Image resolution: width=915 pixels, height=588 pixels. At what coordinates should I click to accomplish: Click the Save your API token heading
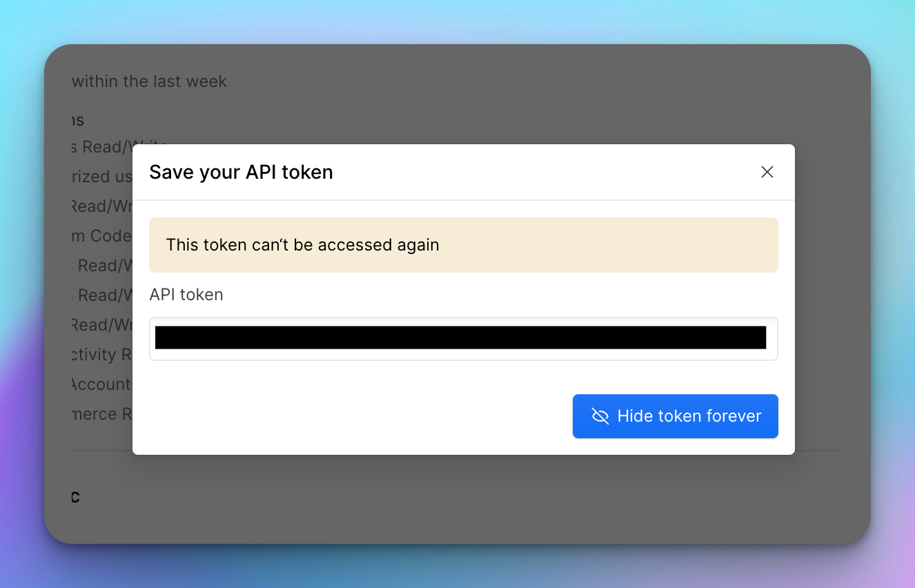coord(242,172)
